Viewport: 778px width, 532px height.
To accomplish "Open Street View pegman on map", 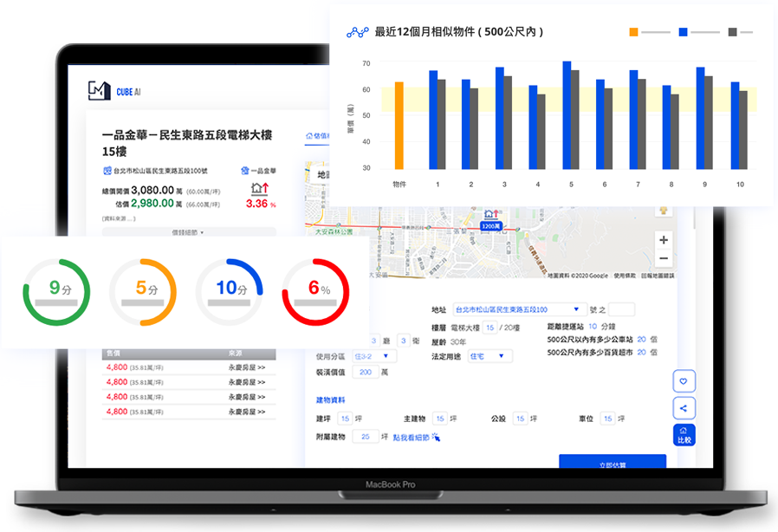I will coord(665,211).
